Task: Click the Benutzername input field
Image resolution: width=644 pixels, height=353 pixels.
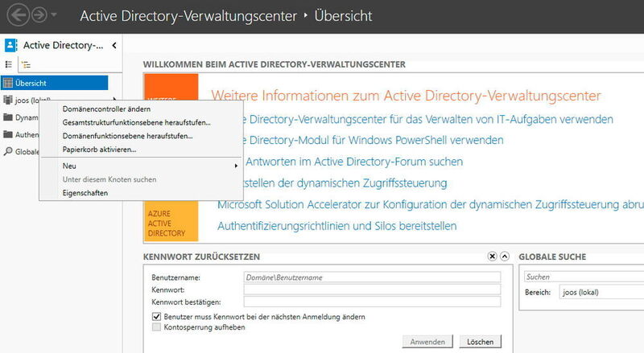Action: coord(372,277)
